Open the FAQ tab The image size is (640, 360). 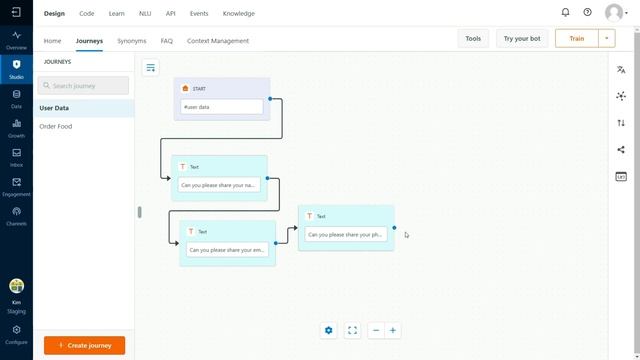167,41
